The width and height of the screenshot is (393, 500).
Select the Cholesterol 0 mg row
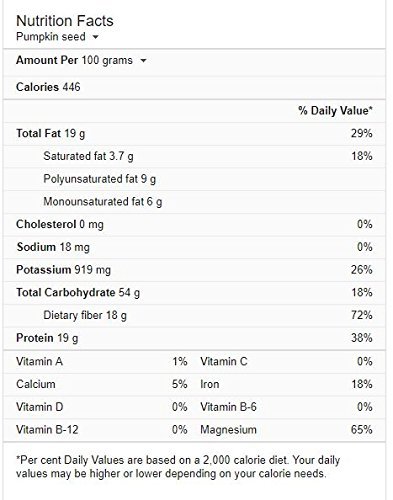click(194, 224)
